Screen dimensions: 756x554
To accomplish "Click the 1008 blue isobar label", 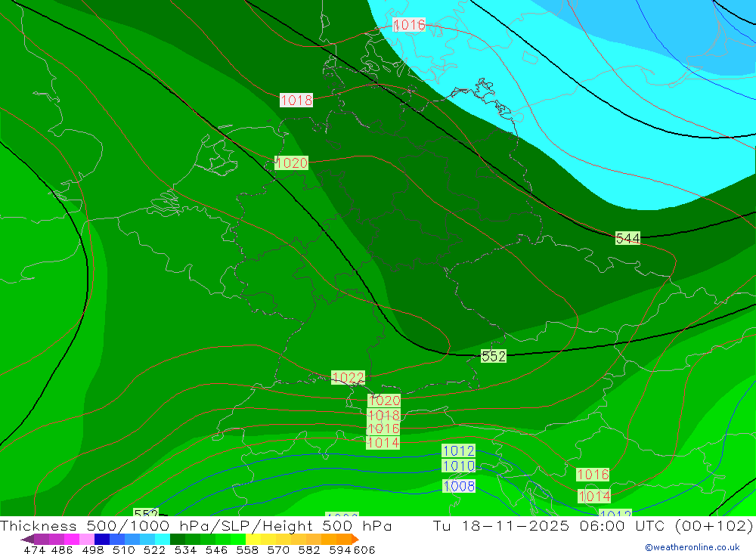I will [459, 486].
